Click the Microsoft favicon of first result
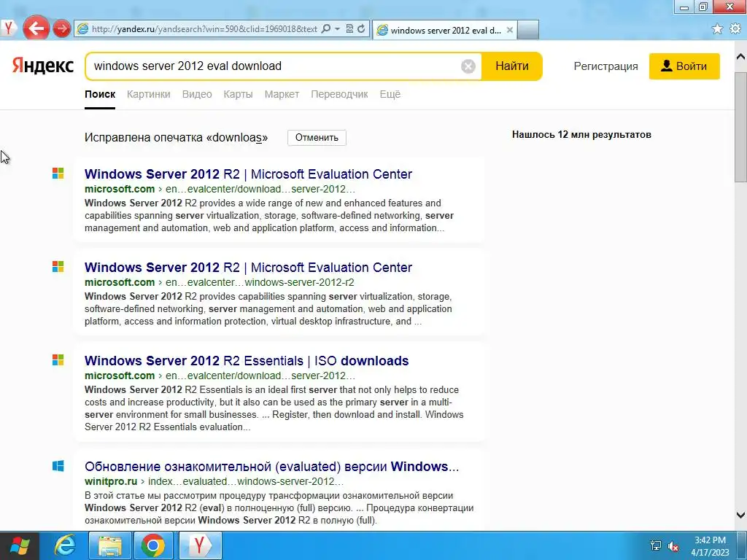Image resolution: width=747 pixels, height=560 pixels. tap(58, 174)
